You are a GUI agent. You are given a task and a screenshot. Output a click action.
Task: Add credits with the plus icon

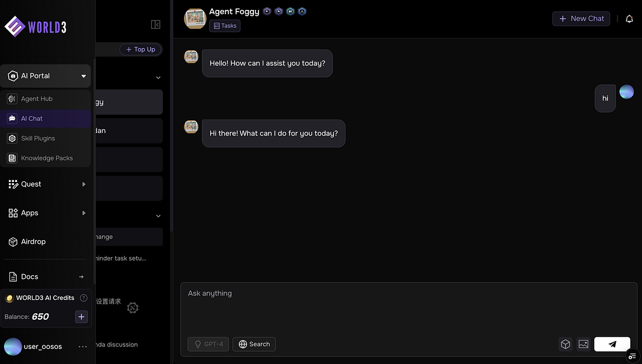pos(81,317)
